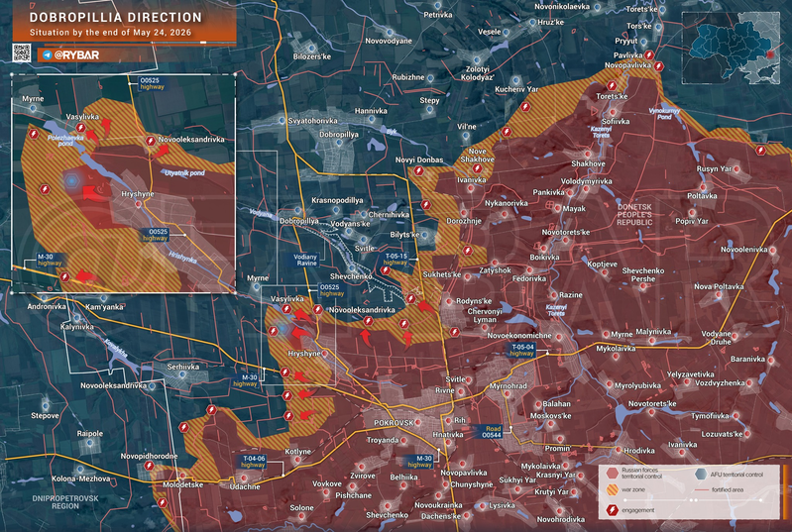Screen dimensions: 792x532
Task: Click the T-05-04 highway label
Action: [x=522, y=350]
